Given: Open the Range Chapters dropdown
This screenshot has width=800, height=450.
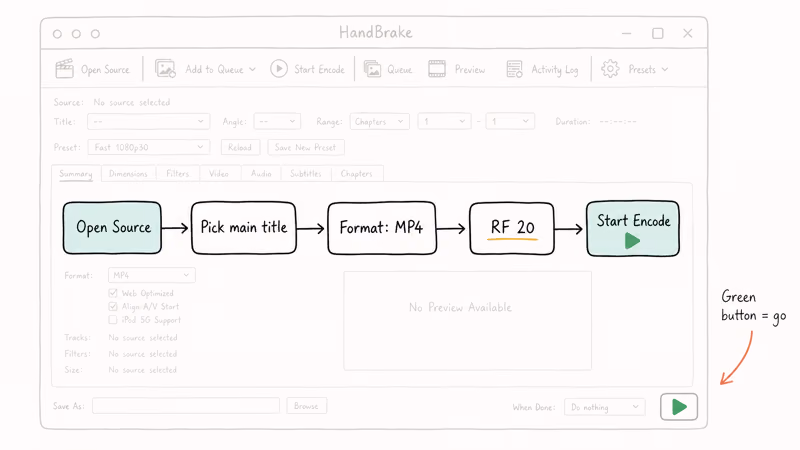Looking at the screenshot, I should point(379,121).
